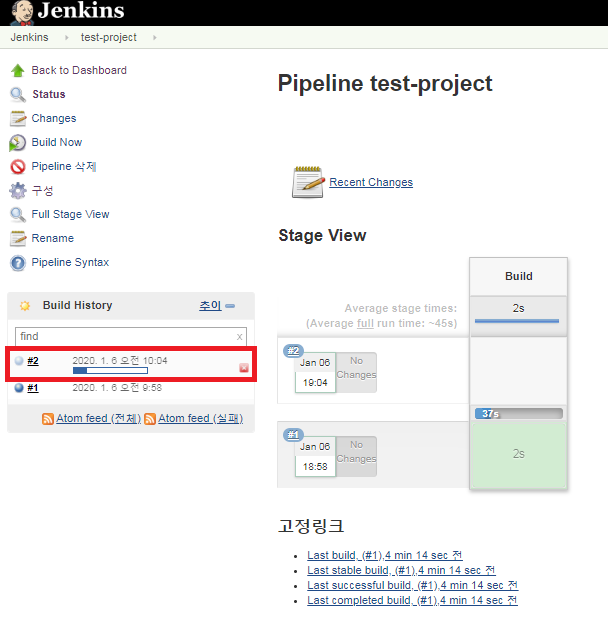Click the 2020. 1. 6 오전 9:58 timestamp
The width and height of the screenshot is (608, 623).
pos(117,388)
